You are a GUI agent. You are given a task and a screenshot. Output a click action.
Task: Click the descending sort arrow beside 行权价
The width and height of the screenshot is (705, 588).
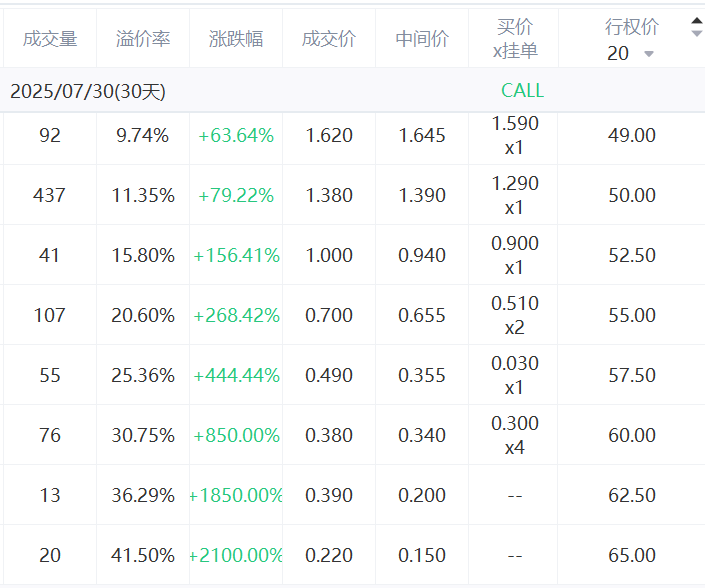pos(696,34)
